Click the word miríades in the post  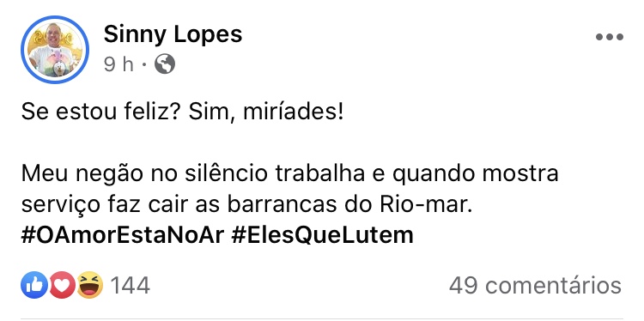pos(294,112)
